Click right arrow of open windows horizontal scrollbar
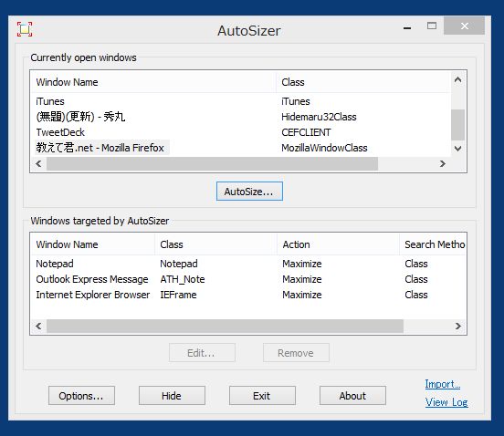The height and width of the screenshot is (436, 504). click(x=443, y=164)
